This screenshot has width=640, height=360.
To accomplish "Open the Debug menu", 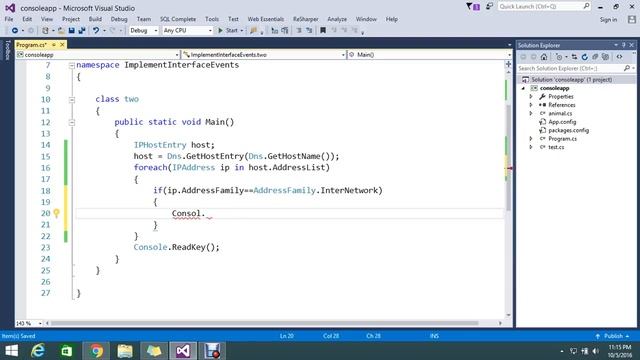I will pyautogui.click(x=119, y=19).
